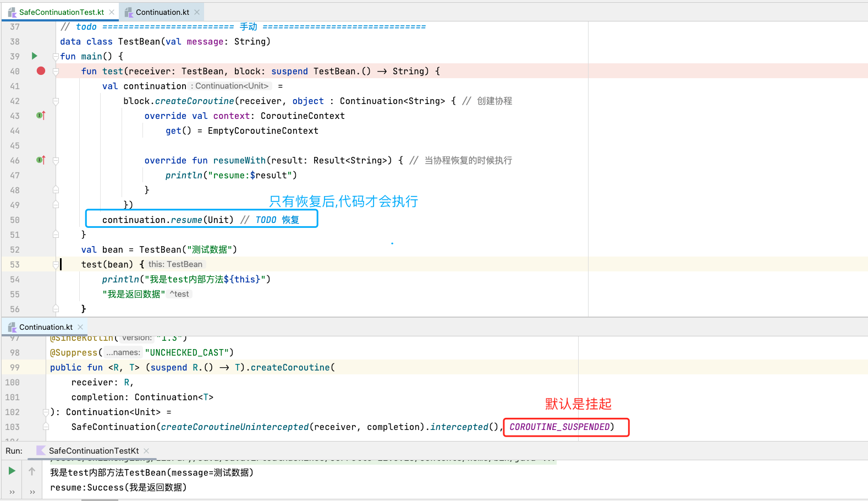The height and width of the screenshot is (501, 868).
Task: Click the lower Continuation.kt tab file icon
Action: point(12,327)
